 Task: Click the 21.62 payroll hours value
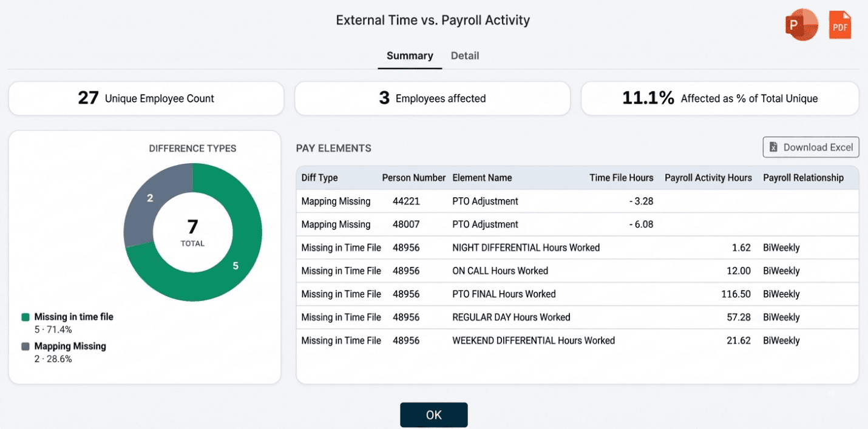coord(739,340)
